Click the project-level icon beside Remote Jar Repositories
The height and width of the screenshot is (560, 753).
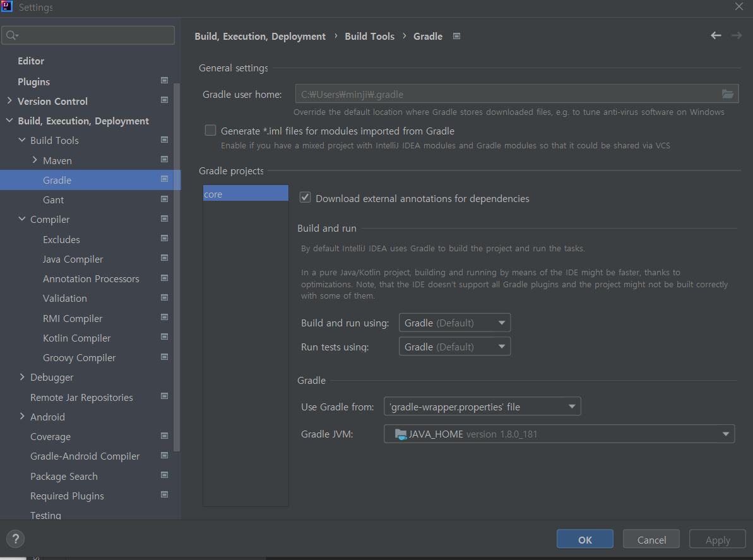(164, 396)
